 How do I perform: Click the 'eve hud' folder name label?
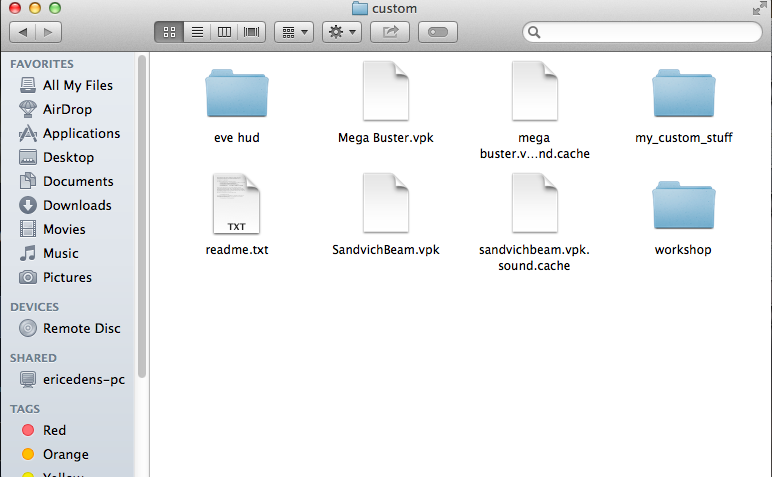(x=237, y=138)
